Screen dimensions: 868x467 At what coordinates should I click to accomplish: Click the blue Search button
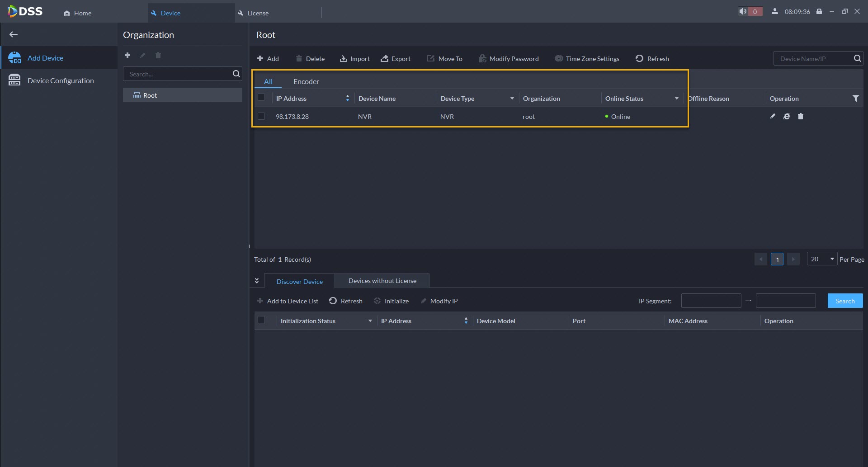(845, 301)
